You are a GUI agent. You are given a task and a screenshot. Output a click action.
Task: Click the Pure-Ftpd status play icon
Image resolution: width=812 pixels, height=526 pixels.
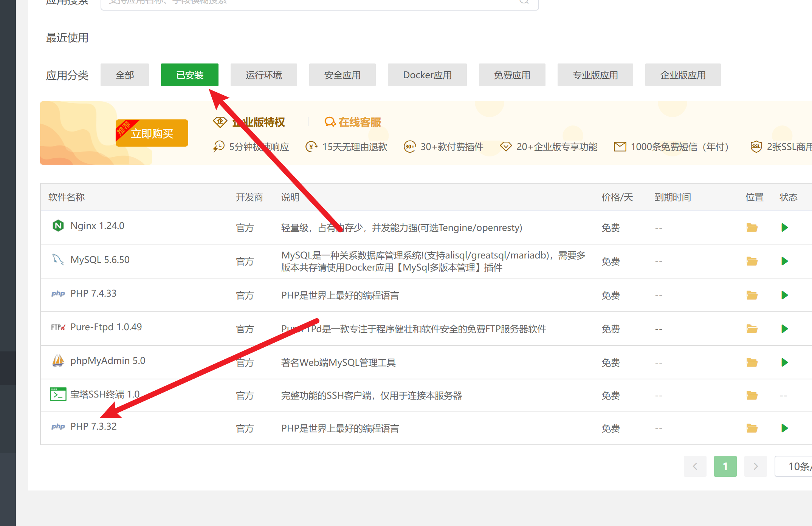click(x=784, y=329)
